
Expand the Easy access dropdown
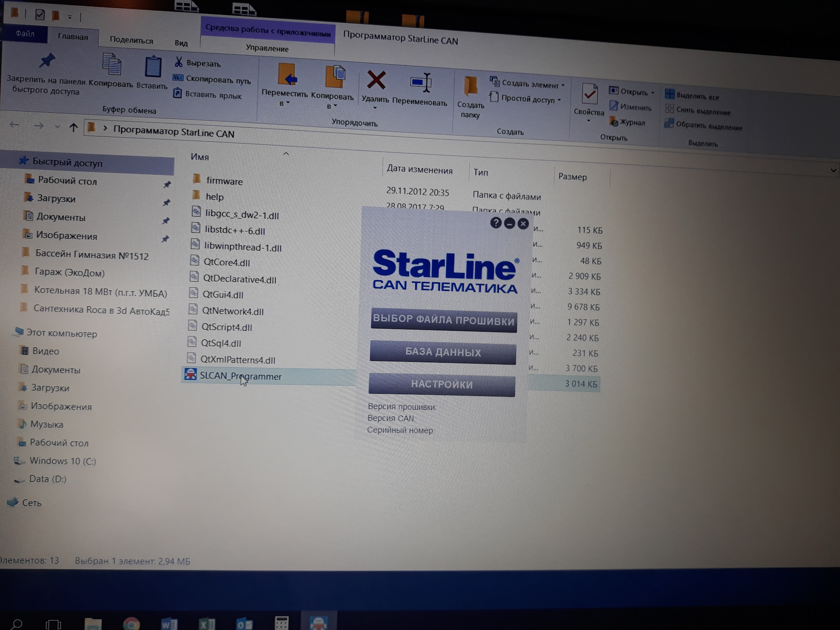pyautogui.click(x=559, y=100)
